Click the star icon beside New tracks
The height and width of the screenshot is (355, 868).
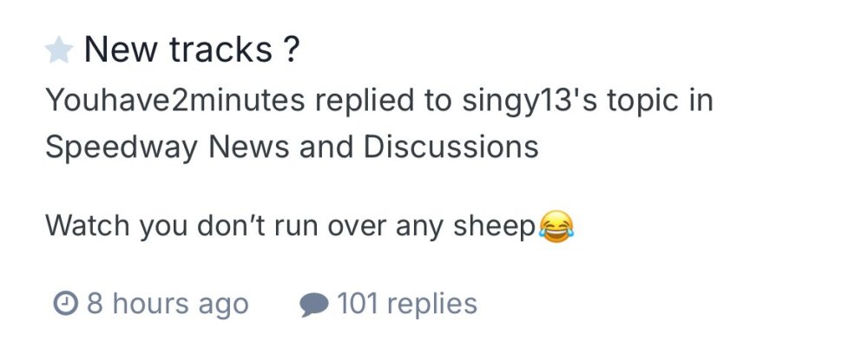click(x=58, y=51)
